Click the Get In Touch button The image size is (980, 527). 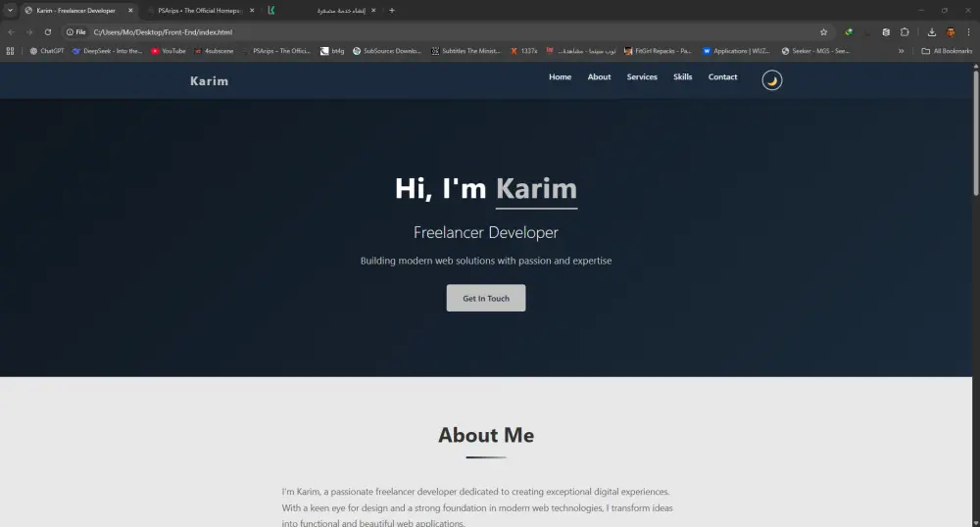click(x=486, y=298)
